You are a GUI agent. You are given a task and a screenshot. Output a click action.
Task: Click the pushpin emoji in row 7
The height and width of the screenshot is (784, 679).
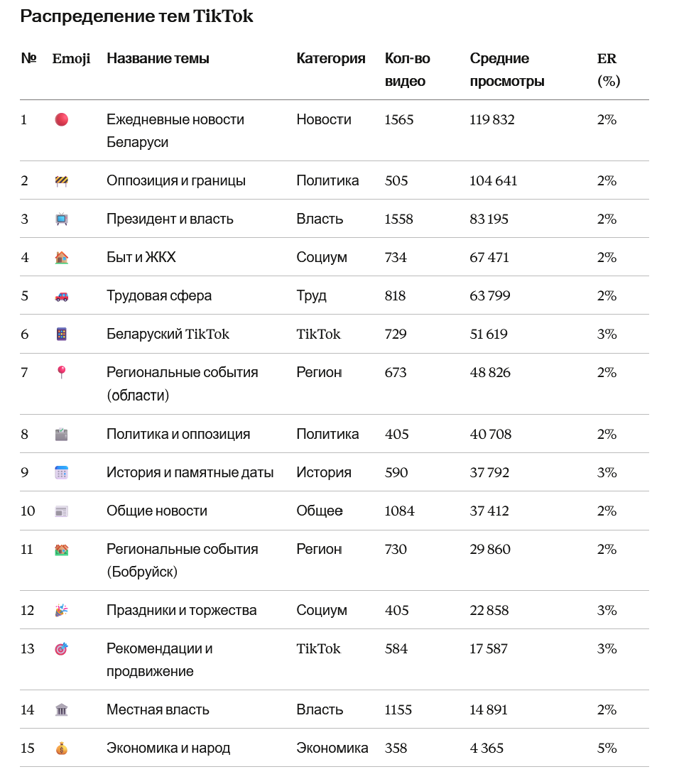(x=62, y=373)
